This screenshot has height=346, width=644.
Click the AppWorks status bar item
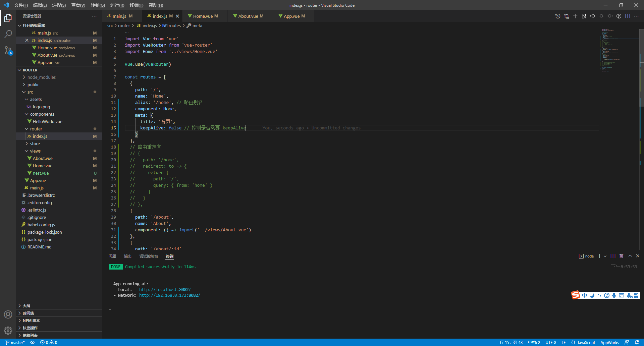609,343
